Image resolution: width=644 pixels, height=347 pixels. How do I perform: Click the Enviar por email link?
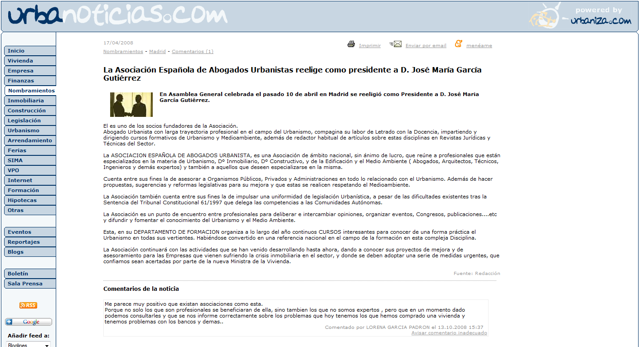[426, 46]
